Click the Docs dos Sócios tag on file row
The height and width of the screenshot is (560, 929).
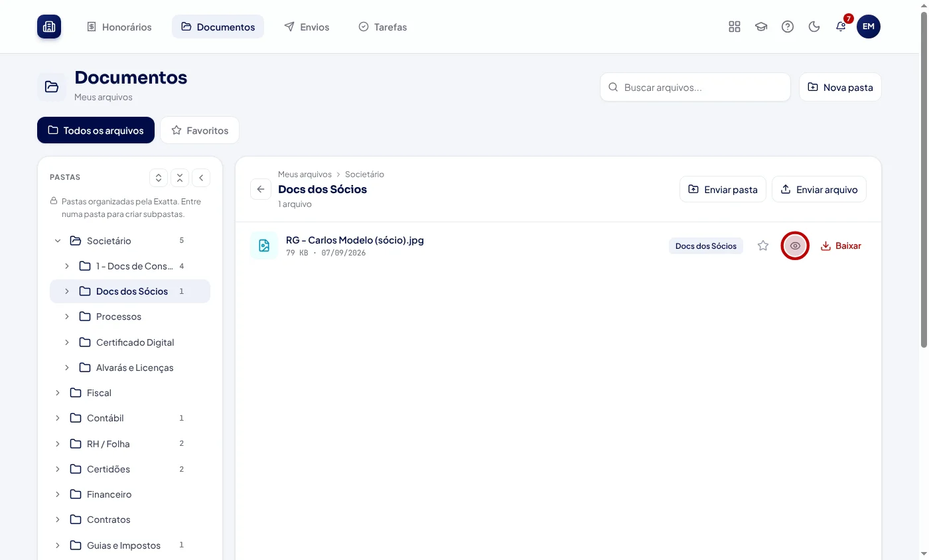(x=706, y=245)
